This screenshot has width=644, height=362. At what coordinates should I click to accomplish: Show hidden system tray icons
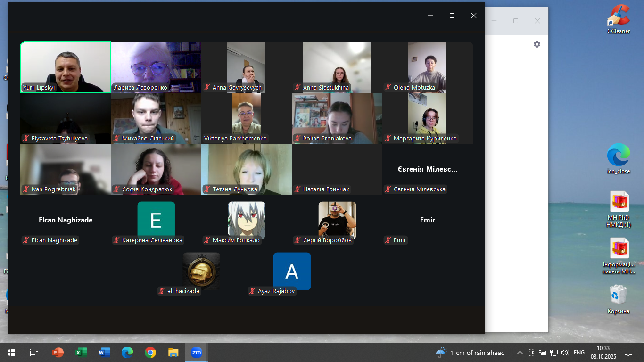(x=520, y=353)
